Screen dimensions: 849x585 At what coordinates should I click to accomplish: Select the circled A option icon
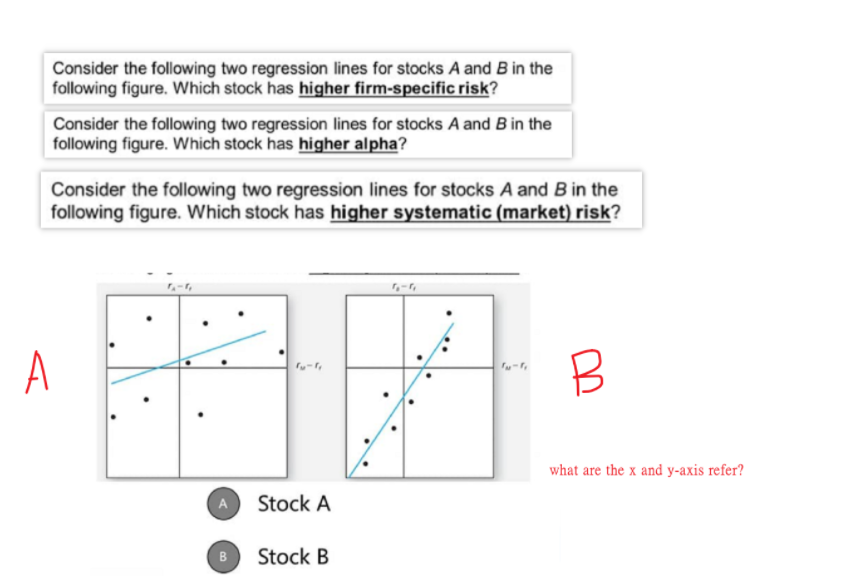tap(222, 504)
